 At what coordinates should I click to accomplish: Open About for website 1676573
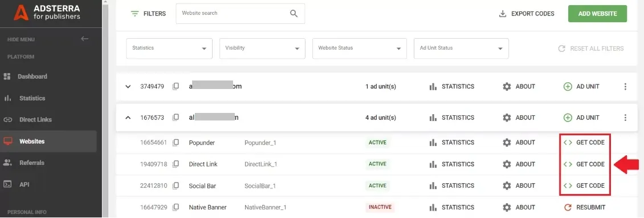point(519,118)
